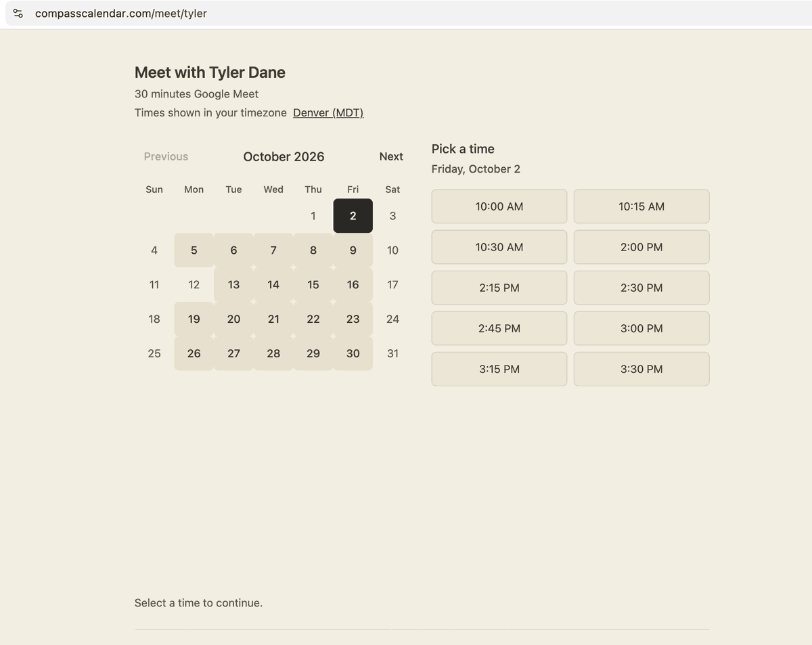The height and width of the screenshot is (645, 812).
Task: Select the 10:30 AM time slot
Action: (x=499, y=247)
